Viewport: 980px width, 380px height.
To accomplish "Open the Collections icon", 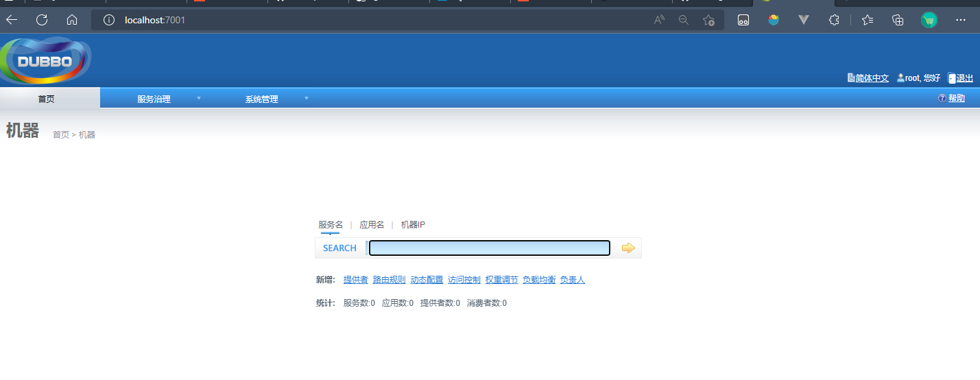I will click(x=898, y=20).
